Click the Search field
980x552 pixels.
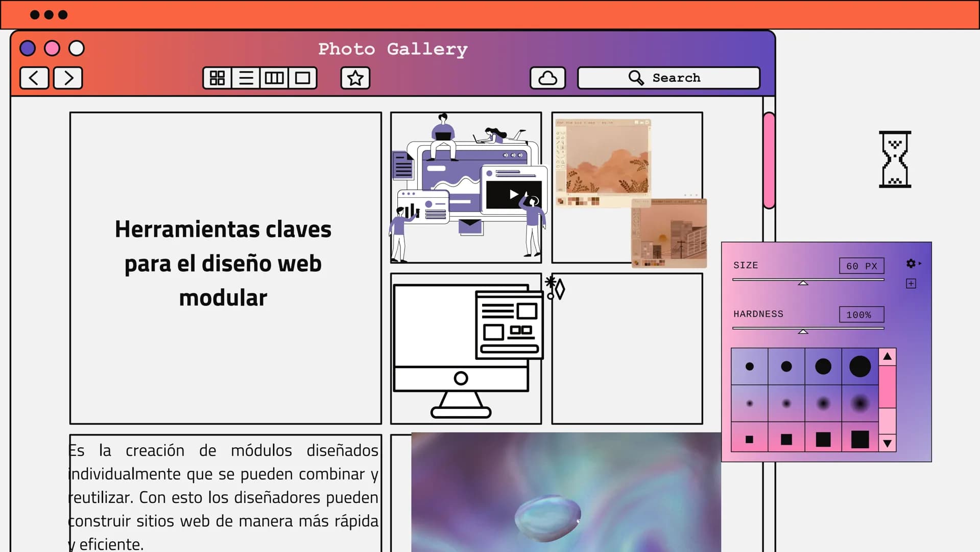(668, 78)
